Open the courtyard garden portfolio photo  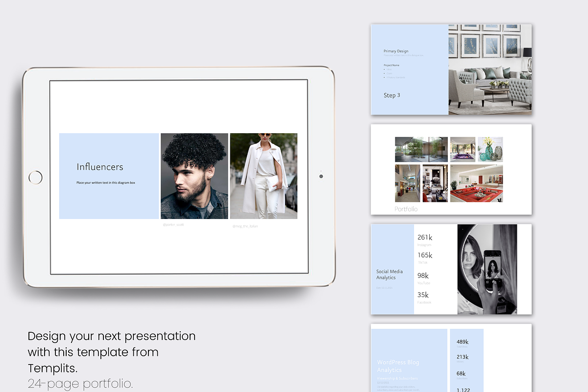click(x=421, y=149)
